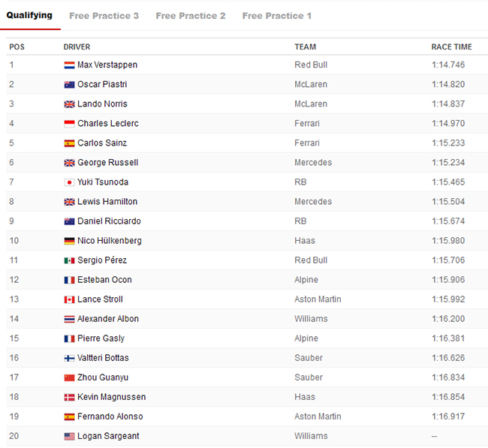Click the Thai flag next to Alexander Albon
488x448 pixels.
(x=69, y=319)
